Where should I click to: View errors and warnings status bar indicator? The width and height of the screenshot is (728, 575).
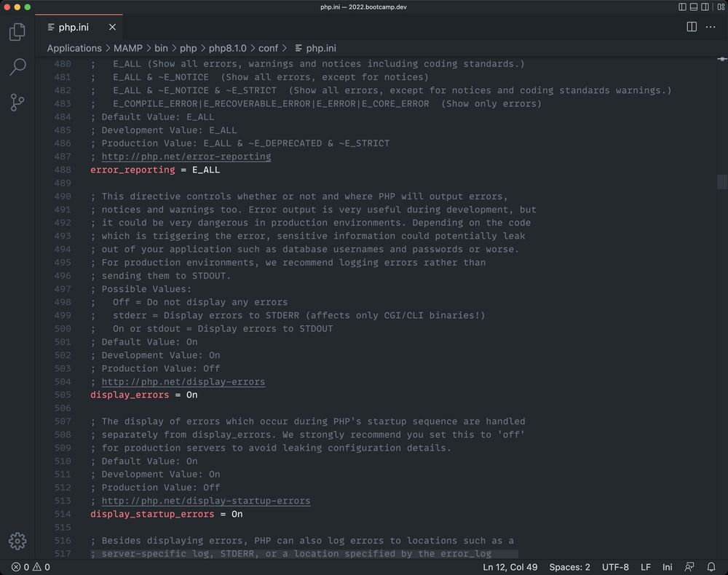tap(27, 566)
